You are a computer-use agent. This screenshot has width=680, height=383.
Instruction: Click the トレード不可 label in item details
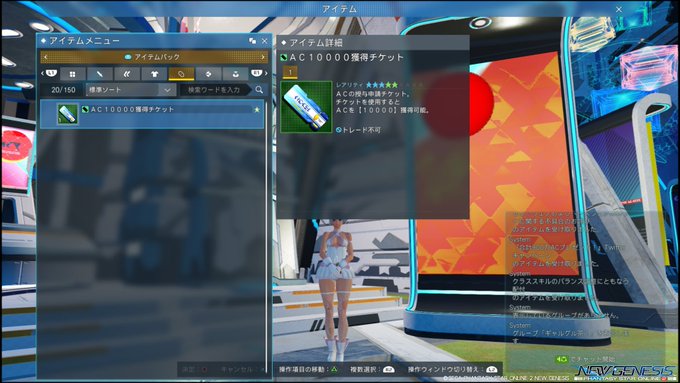point(358,130)
